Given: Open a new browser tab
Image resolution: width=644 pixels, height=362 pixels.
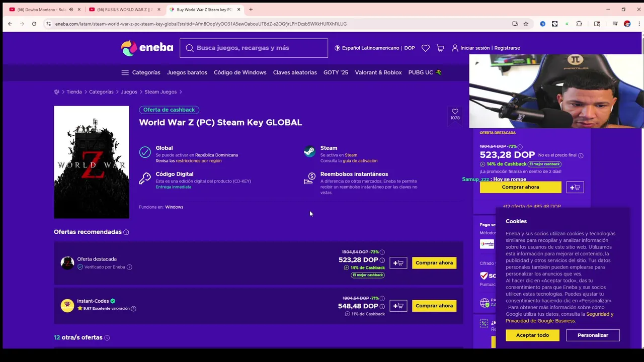Looking at the screenshot, I should pyautogui.click(x=251, y=10).
